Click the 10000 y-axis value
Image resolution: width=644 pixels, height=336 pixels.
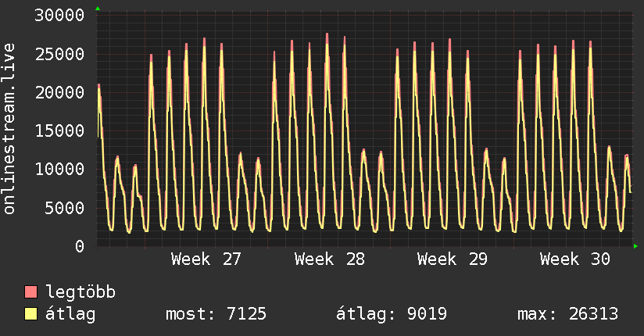[x=59, y=170]
